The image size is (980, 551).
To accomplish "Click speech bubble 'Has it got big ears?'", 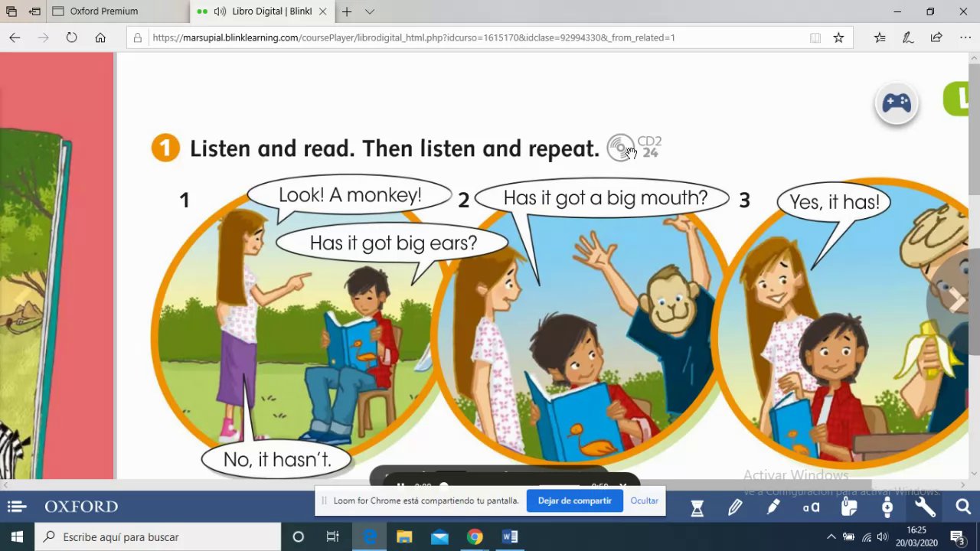I will pos(393,243).
